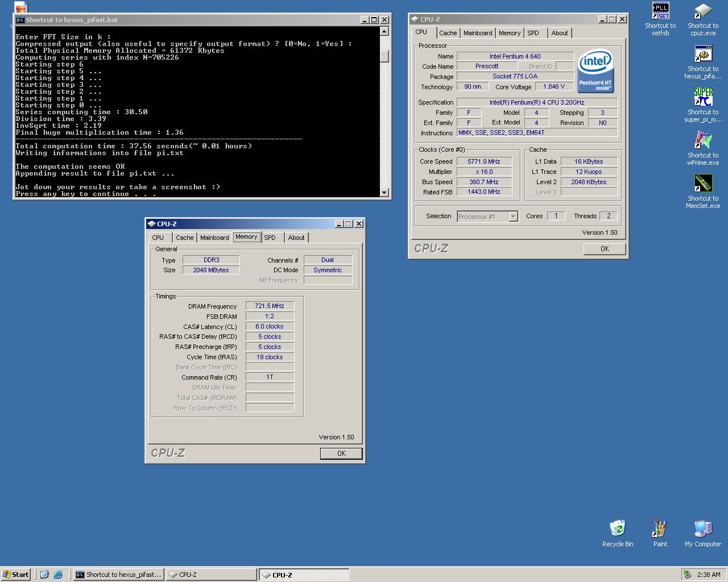Click OK in the CPU-Z CPU window

click(x=605, y=248)
